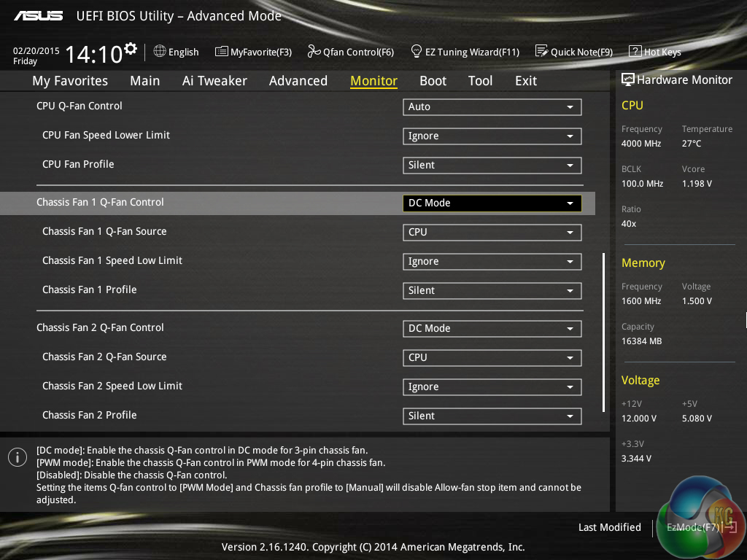Open CPU Fan Profile dropdown
The width and height of the screenshot is (747, 560).
[492, 166]
